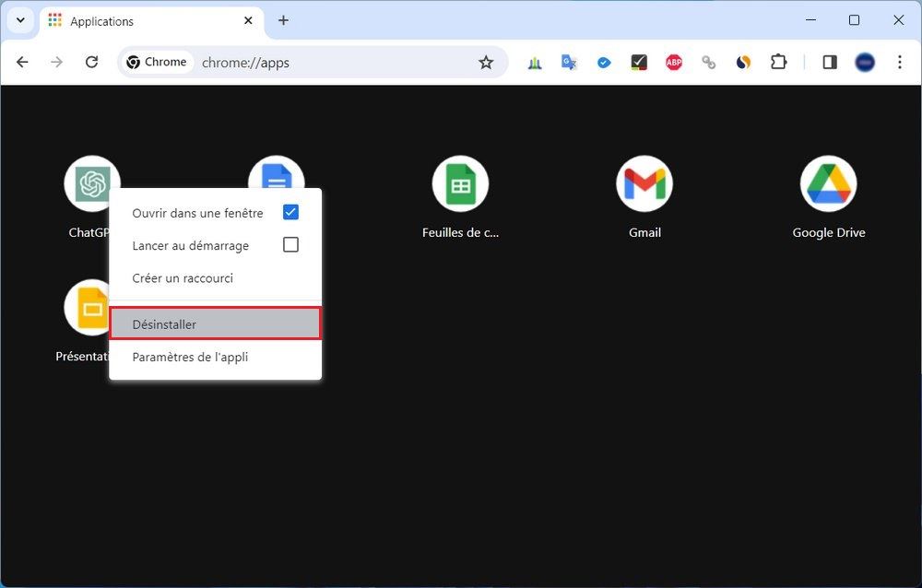Open the Chrome three-dot menu

tap(900, 63)
